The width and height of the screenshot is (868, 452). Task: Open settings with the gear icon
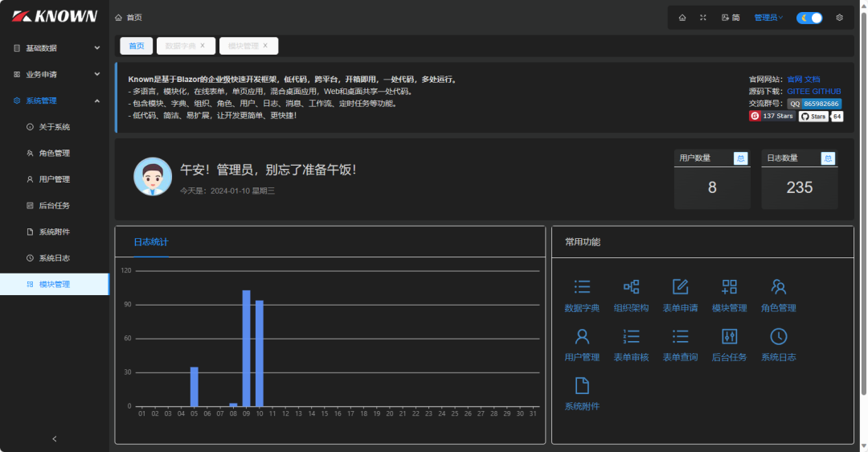pyautogui.click(x=840, y=18)
